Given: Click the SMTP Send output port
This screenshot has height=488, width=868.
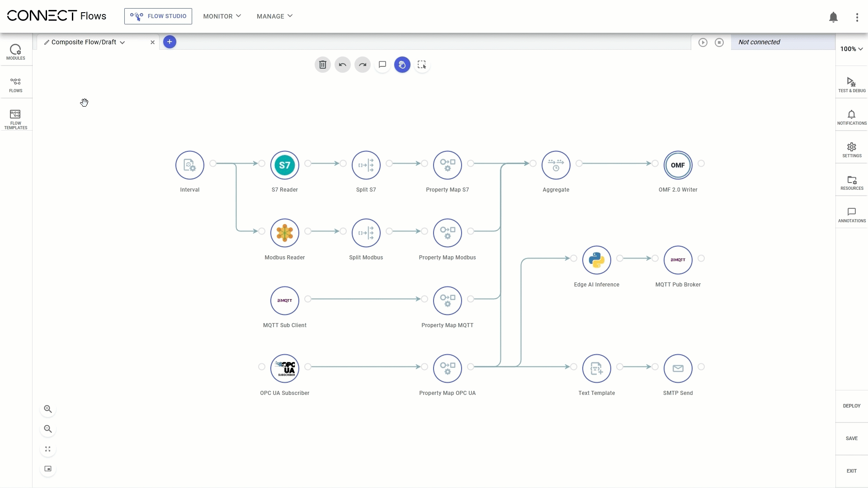Looking at the screenshot, I should (x=701, y=367).
